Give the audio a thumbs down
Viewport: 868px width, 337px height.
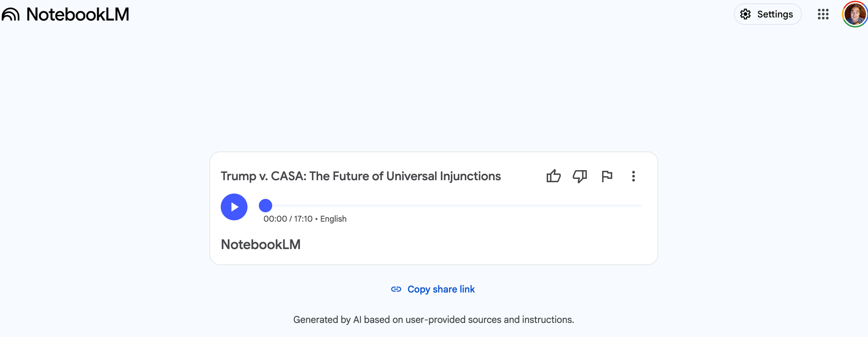[x=580, y=176]
